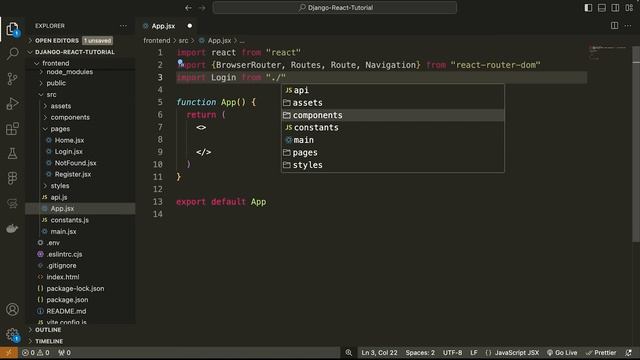Show errors and warnings in status bar
This screenshot has height=360, width=640.
pos(36,353)
